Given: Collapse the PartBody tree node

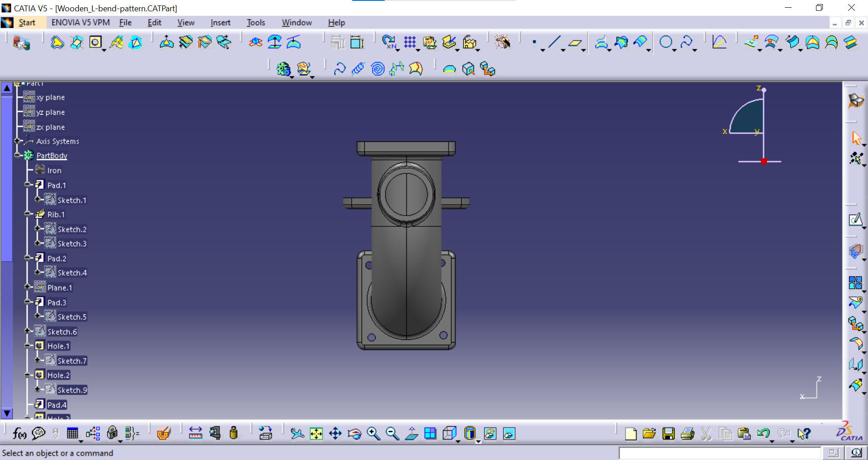Looking at the screenshot, I should pyautogui.click(x=17, y=155).
